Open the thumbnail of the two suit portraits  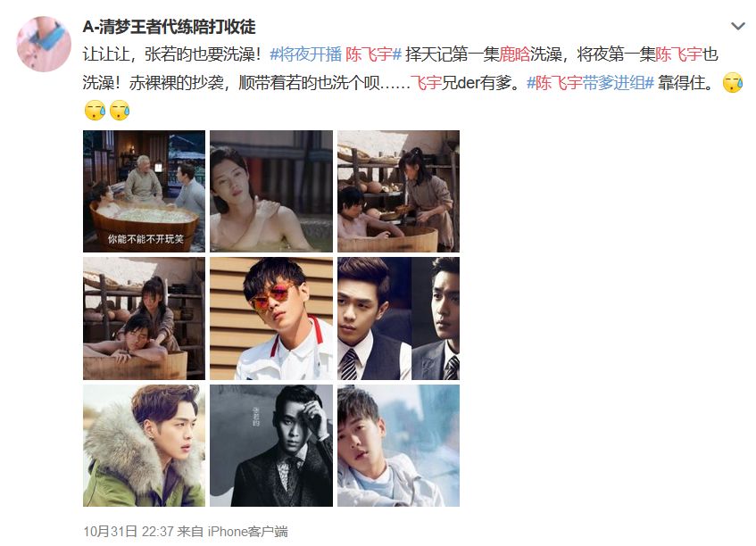pyautogui.click(x=398, y=318)
